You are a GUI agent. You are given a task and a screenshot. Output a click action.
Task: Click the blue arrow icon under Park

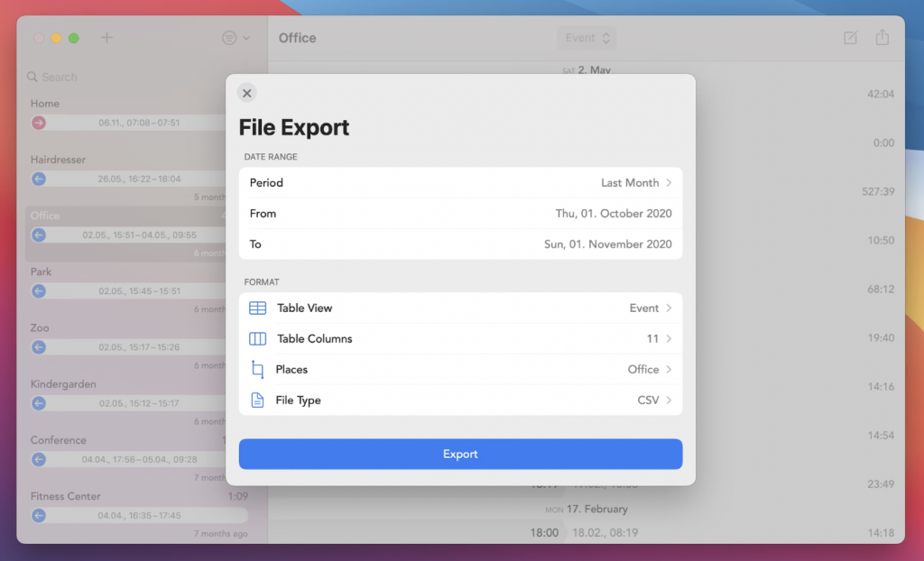39,290
